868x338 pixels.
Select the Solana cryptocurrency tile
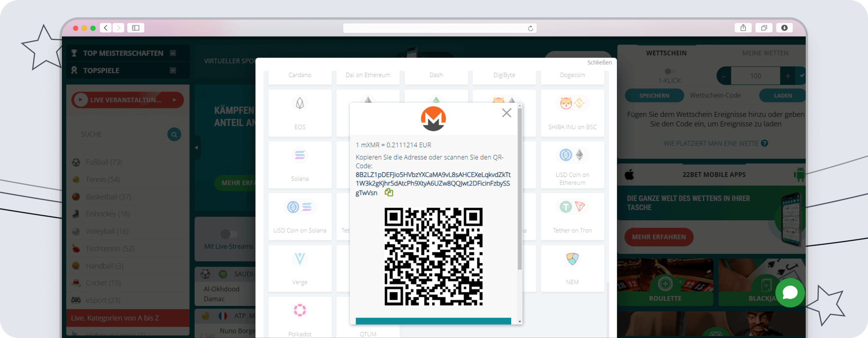[x=300, y=165]
